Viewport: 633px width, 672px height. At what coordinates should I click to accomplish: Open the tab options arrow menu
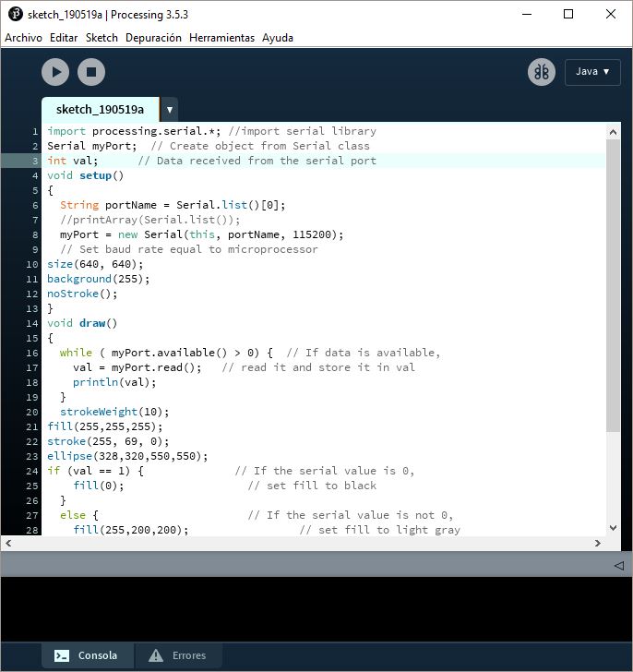170,110
